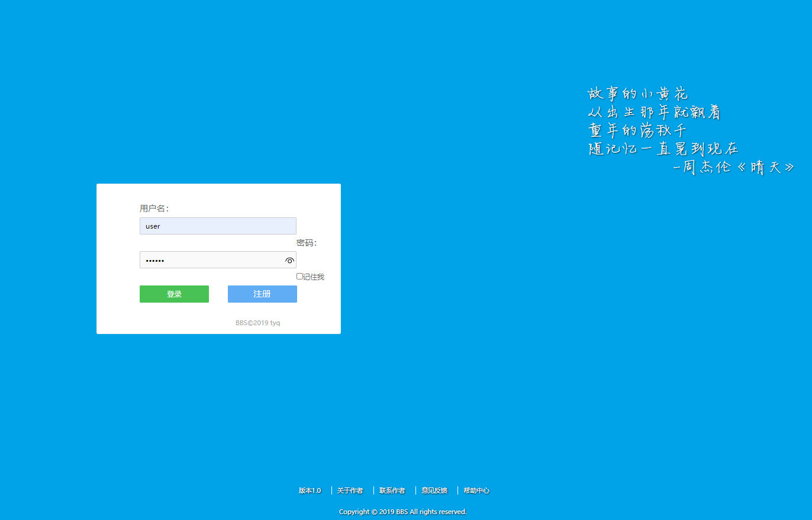Image resolution: width=812 pixels, height=520 pixels.
Task: Open the 关于作者 about author link
Action: (x=350, y=490)
